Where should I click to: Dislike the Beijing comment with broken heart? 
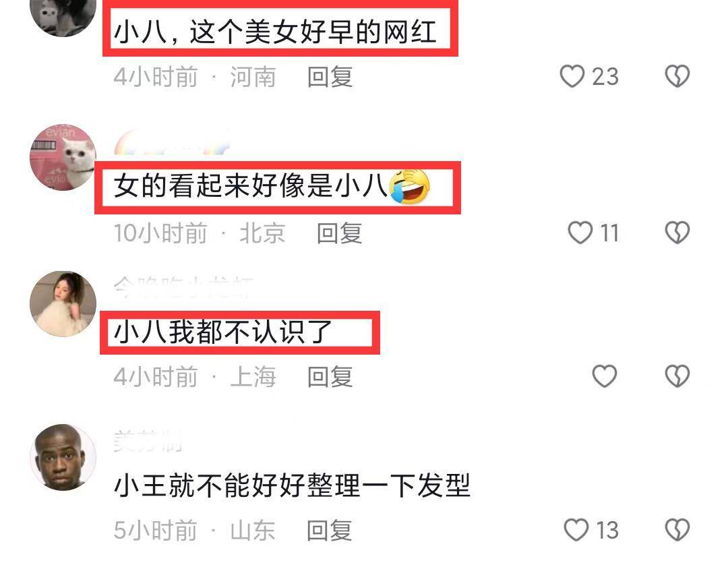(677, 232)
